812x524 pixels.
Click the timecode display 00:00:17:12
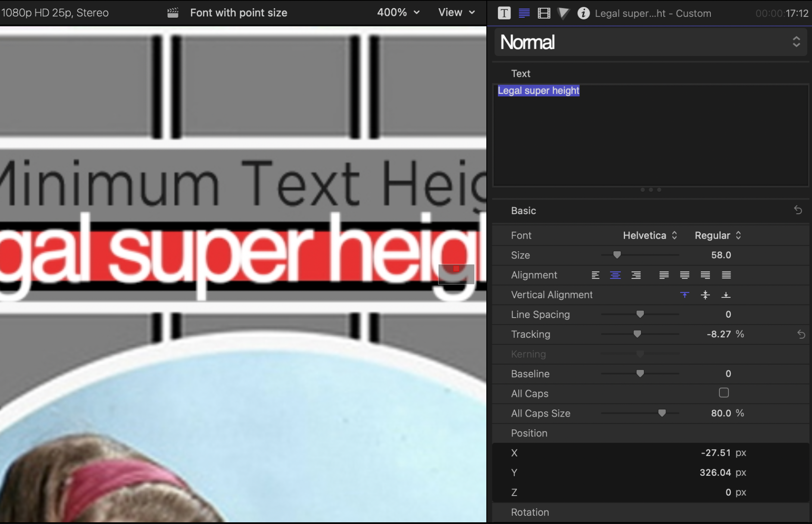click(x=782, y=13)
